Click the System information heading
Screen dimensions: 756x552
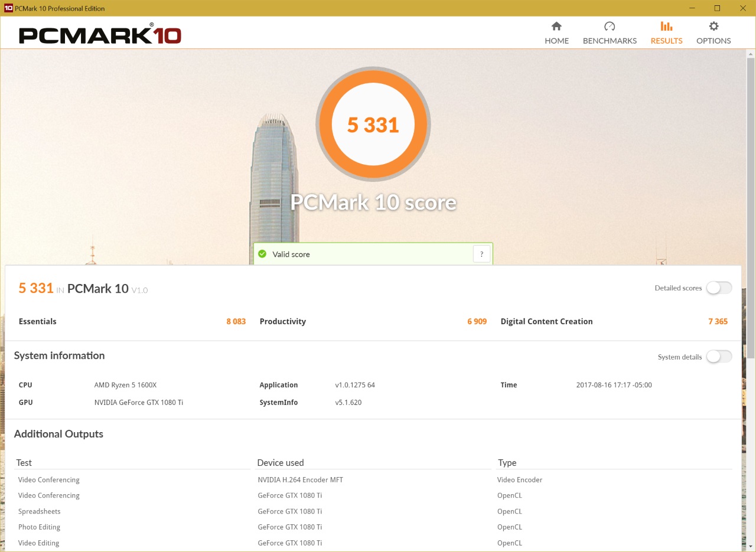tap(59, 355)
